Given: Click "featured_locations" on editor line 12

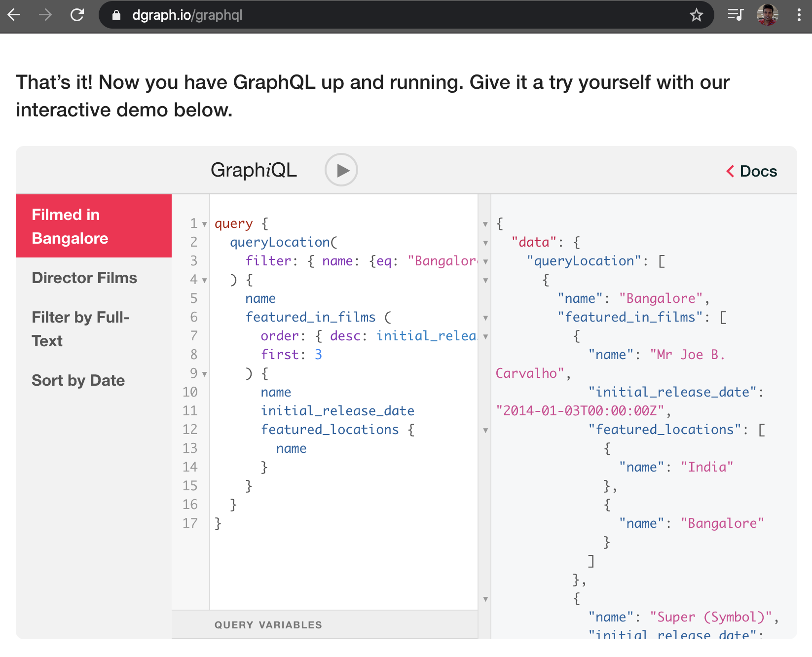Looking at the screenshot, I should coord(330,430).
